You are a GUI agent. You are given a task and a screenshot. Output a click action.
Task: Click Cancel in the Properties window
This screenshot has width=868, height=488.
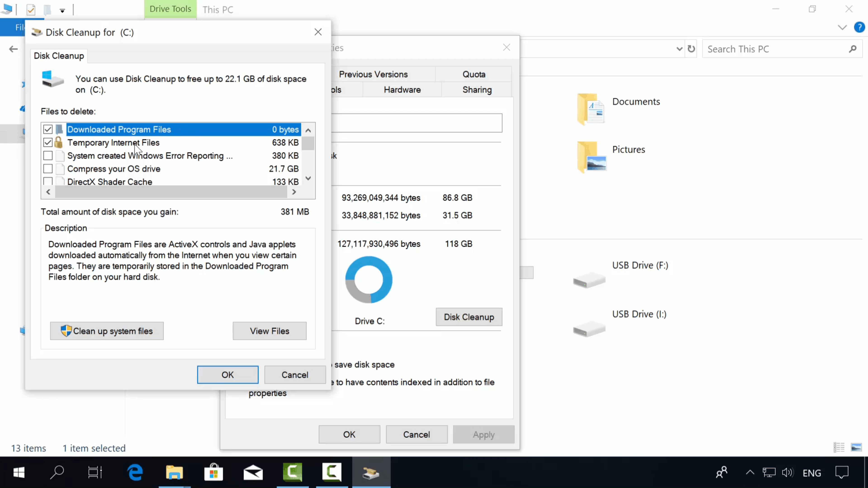pyautogui.click(x=417, y=434)
